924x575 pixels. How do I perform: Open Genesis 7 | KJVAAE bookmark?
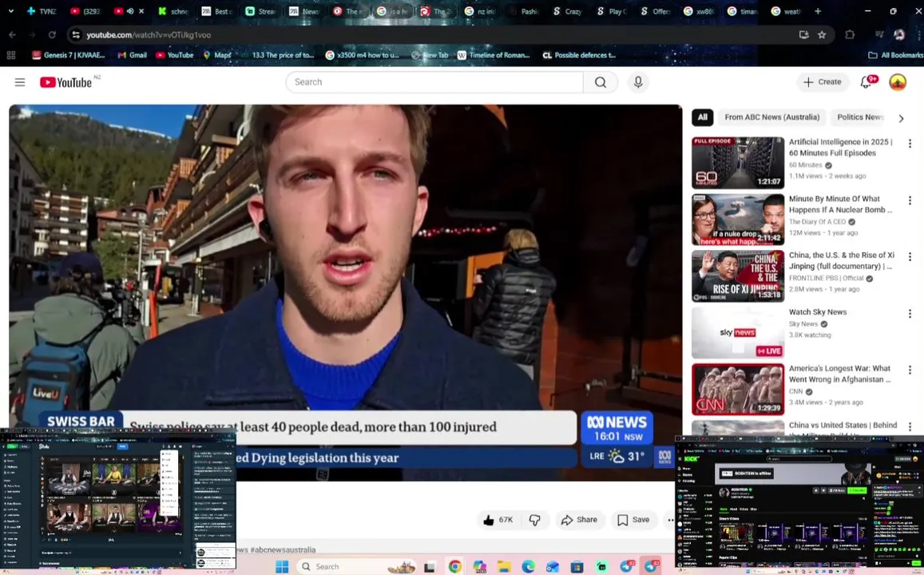click(69, 55)
